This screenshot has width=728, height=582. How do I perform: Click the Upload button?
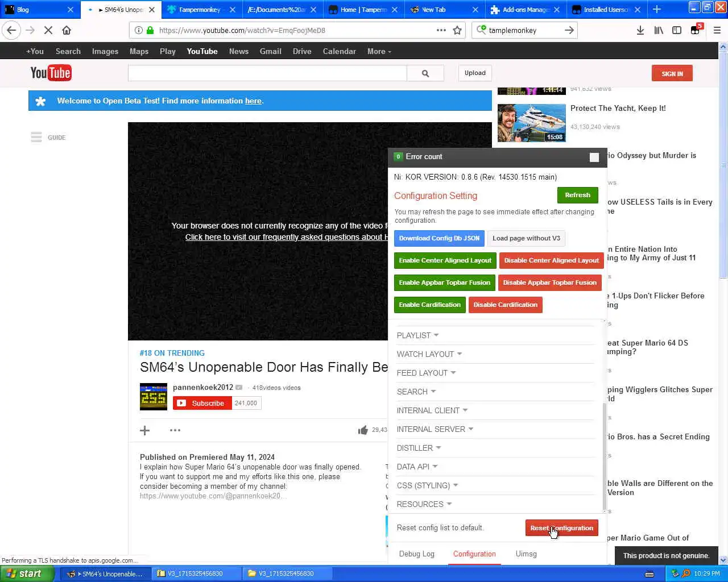(475, 73)
